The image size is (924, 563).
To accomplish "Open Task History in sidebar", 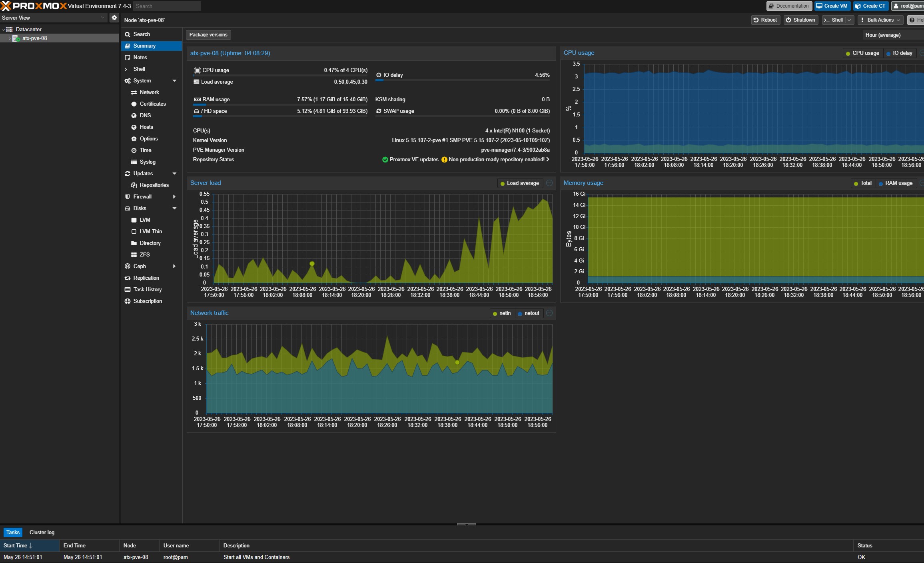I will pyautogui.click(x=147, y=289).
